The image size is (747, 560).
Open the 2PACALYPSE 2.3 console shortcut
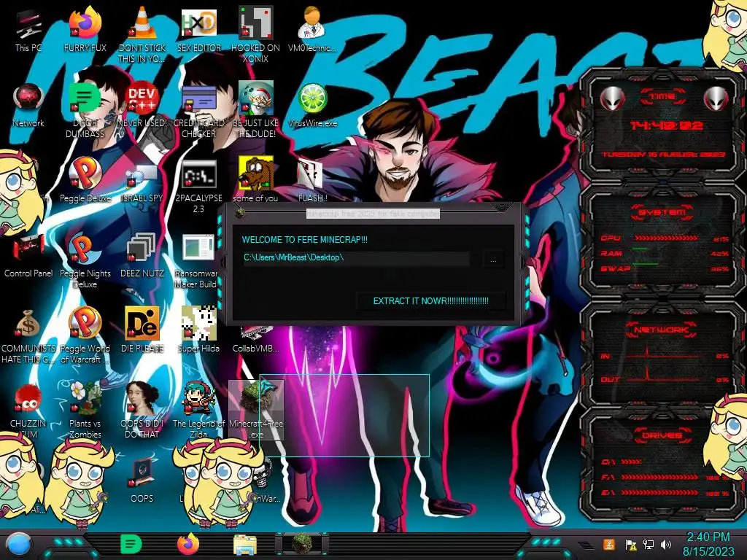tap(198, 187)
